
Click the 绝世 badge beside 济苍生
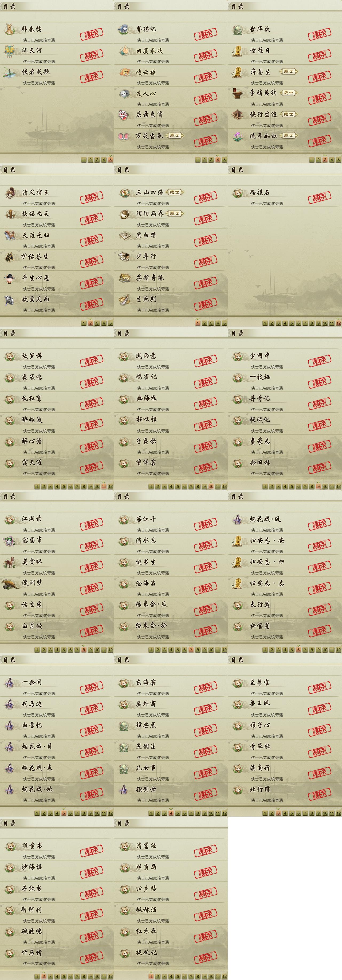[x=289, y=72]
